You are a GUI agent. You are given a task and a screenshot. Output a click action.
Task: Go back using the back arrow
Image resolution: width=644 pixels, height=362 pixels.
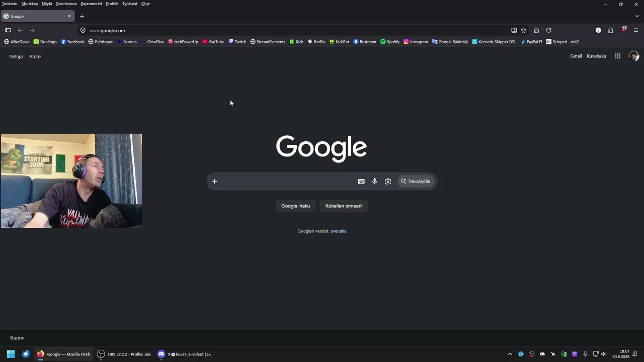coord(20,30)
